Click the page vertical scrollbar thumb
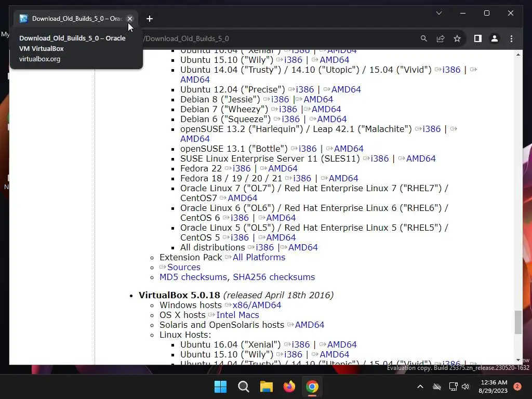 click(x=518, y=322)
